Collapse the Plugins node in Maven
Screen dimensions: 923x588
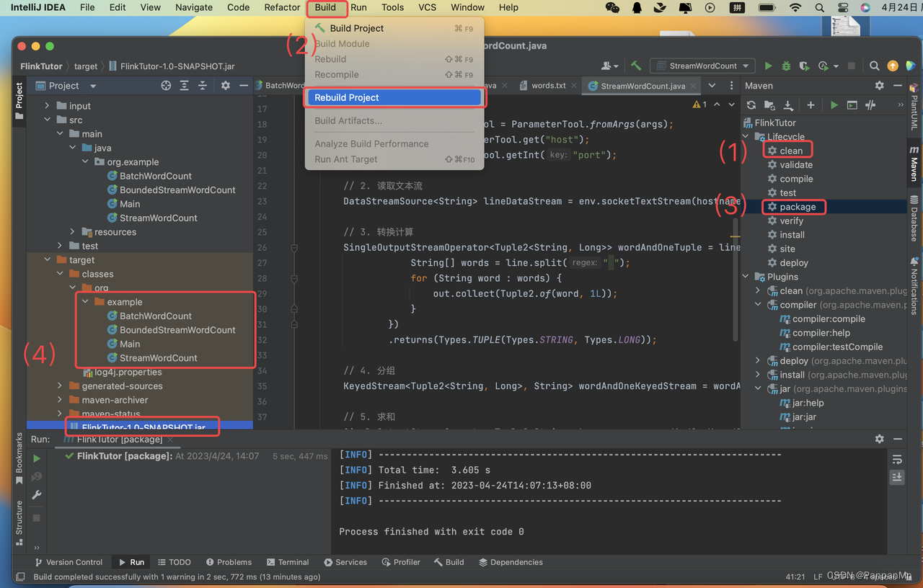(746, 277)
